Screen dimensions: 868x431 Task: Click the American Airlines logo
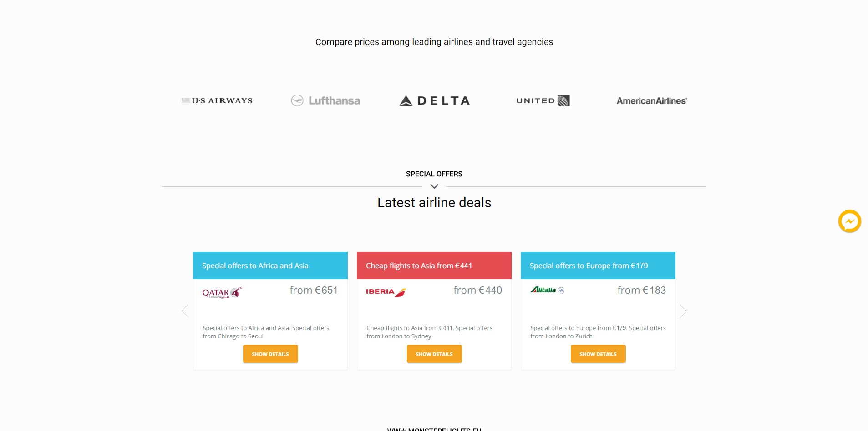(652, 100)
